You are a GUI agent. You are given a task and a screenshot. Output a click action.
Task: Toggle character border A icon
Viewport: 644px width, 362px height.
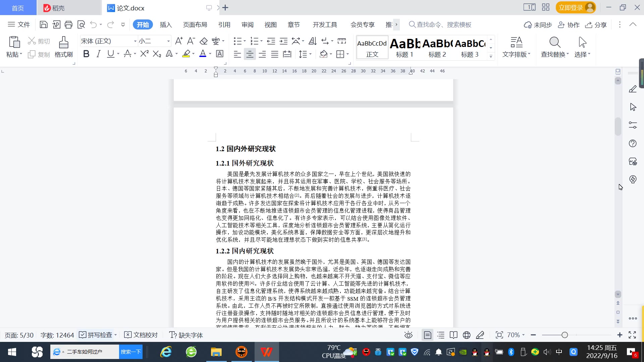[x=220, y=54]
